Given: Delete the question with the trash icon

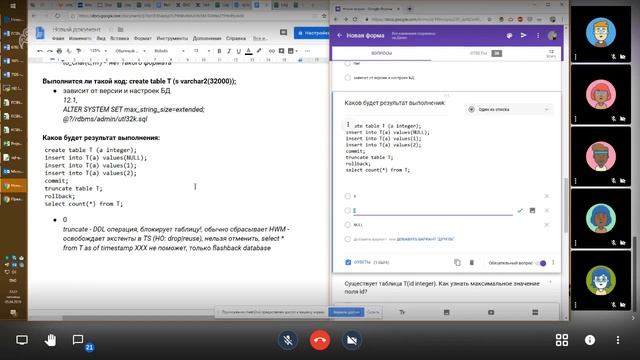Looking at the screenshot, I should tap(471, 262).
